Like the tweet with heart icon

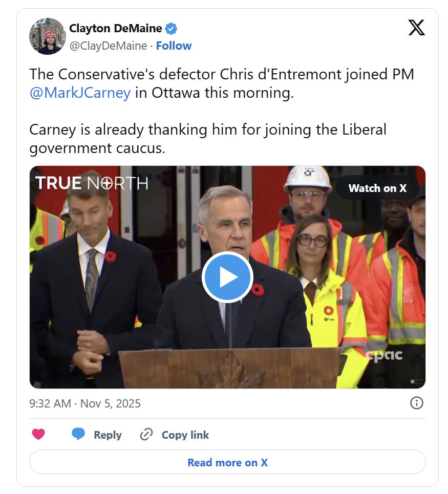click(38, 435)
